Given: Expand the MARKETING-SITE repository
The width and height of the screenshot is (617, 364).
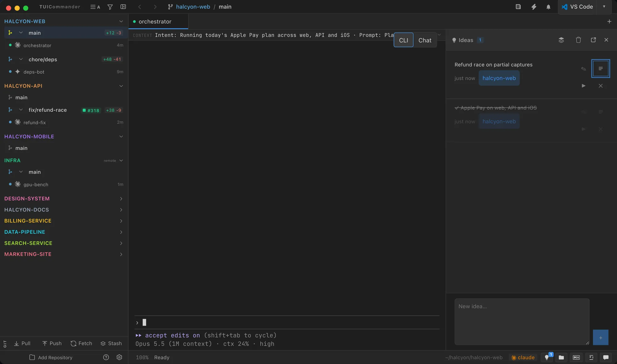Looking at the screenshot, I should click(x=121, y=254).
